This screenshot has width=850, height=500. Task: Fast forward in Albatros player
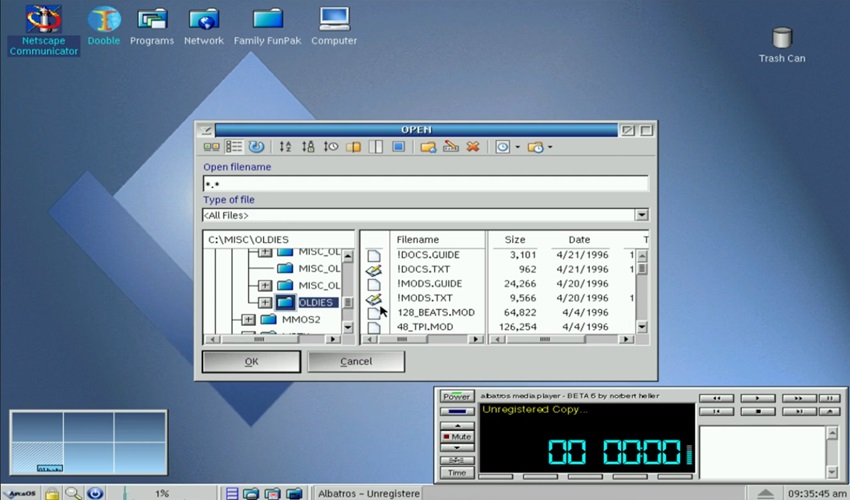click(799, 399)
